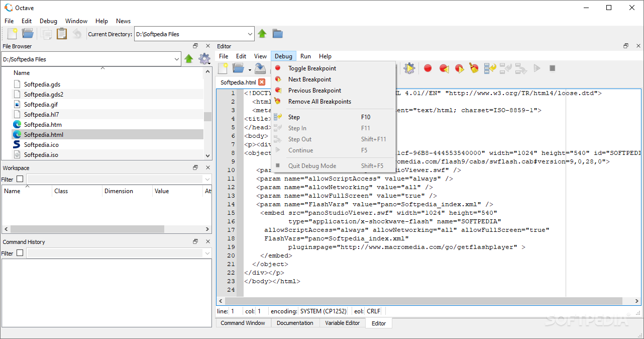The width and height of the screenshot is (644, 339).
Task: Click the Paste clipboard icon in the main toolbar
Action: pyautogui.click(x=62, y=34)
